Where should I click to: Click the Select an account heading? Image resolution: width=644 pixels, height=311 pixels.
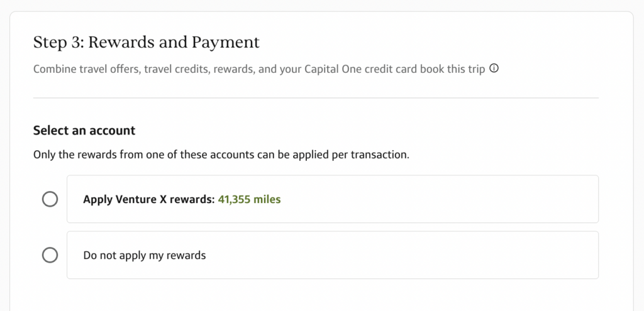(x=84, y=131)
